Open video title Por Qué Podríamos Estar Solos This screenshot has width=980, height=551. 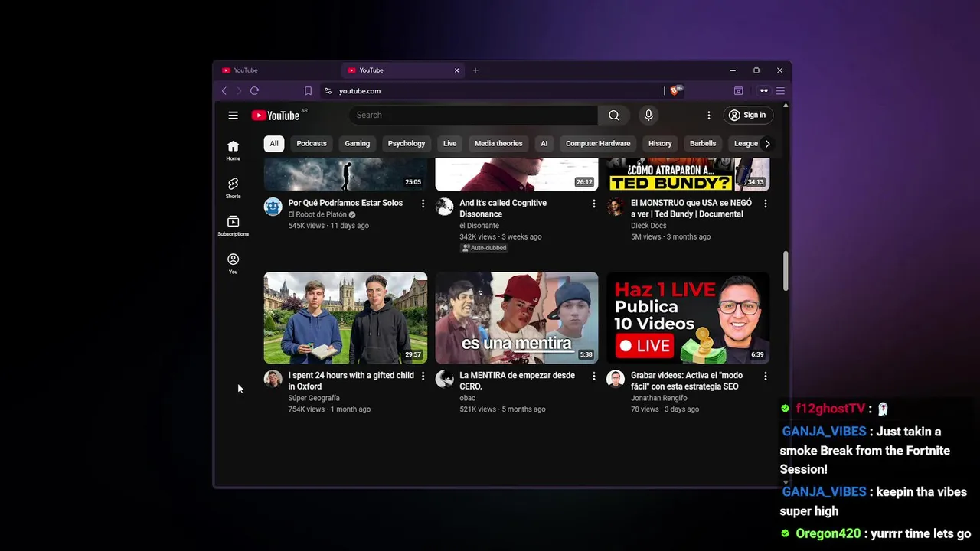[x=345, y=204]
